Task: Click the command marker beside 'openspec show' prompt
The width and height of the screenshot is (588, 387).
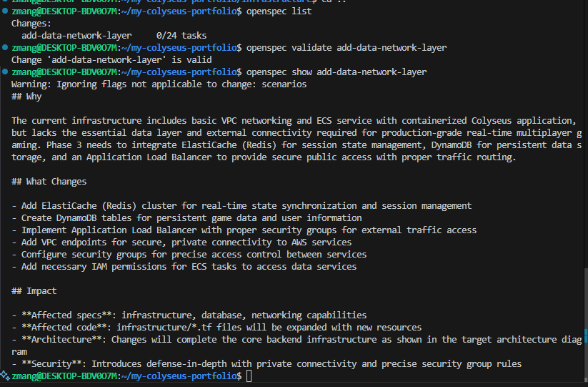Action: (5, 72)
